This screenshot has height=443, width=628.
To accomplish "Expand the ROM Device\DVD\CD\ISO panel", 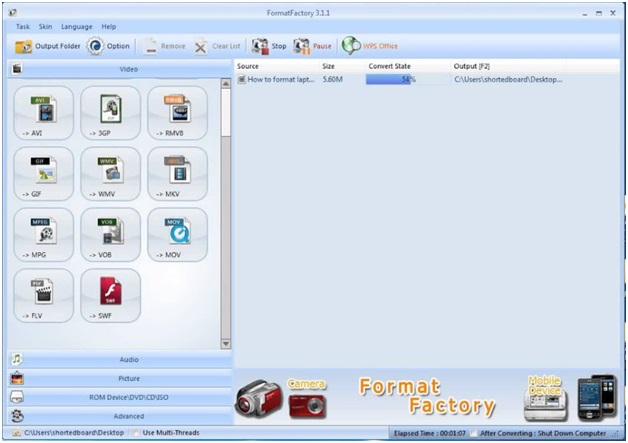I will pos(120,397).
